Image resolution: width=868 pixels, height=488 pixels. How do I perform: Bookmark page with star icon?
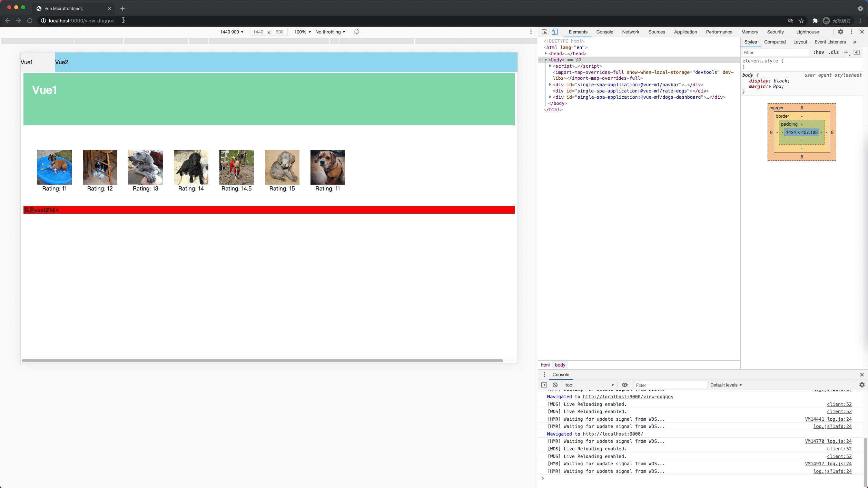tap(801, 21)
